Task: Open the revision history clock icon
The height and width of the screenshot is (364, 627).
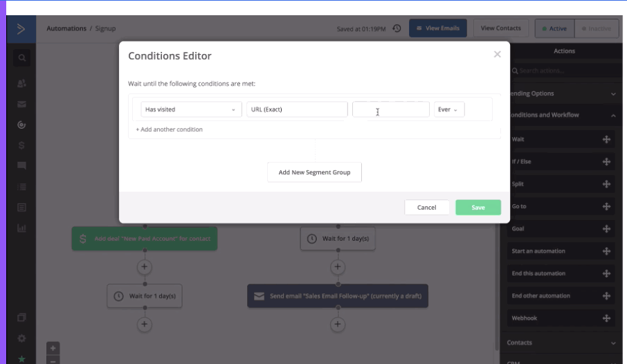Action: coord(397,28)
